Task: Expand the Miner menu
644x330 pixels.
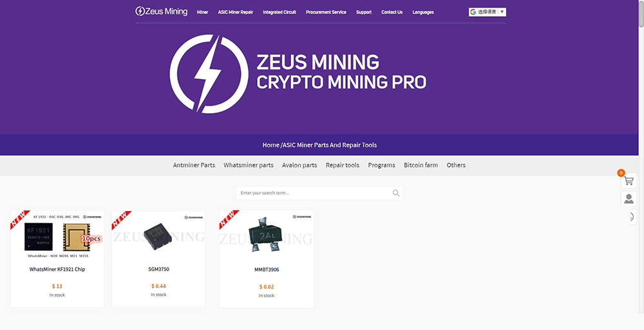Action: click(x=202, y=12)
